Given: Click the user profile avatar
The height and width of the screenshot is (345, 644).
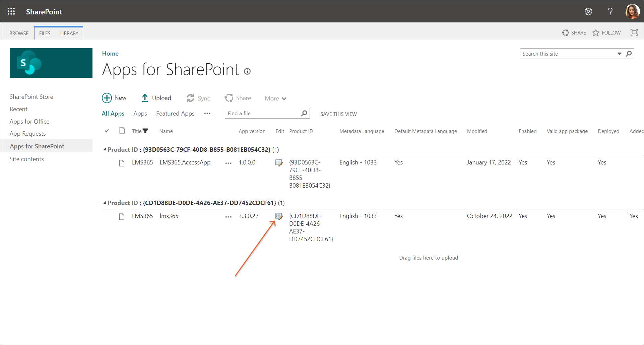Looking at the screenshot, I should pos(632,12).
